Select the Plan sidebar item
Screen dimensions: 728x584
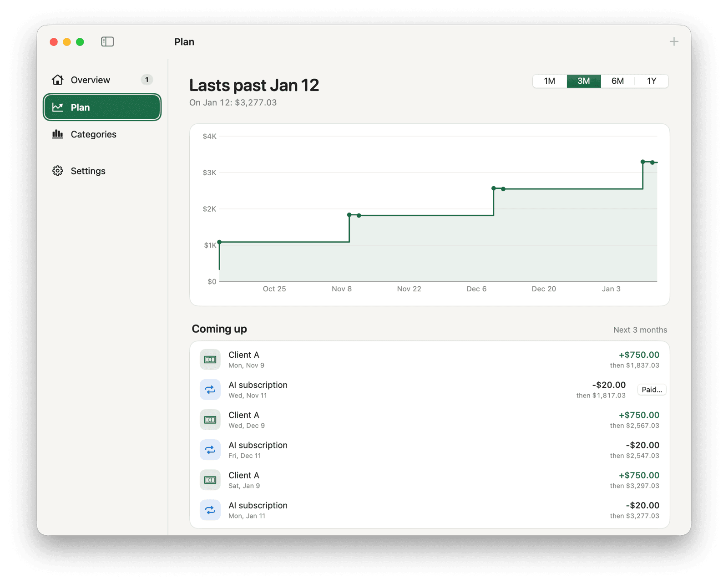(x=102, y=107)
